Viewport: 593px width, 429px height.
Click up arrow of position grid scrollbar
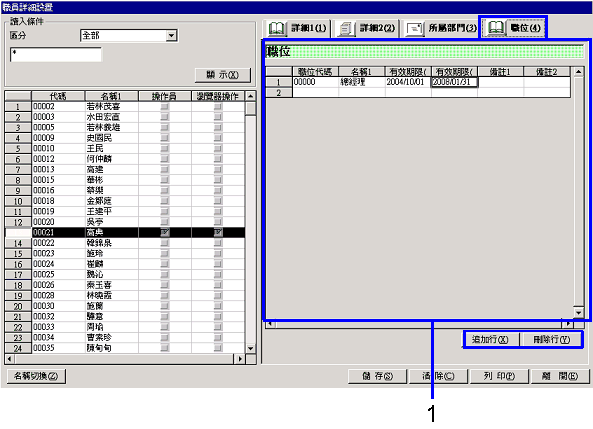coord(578,72)
